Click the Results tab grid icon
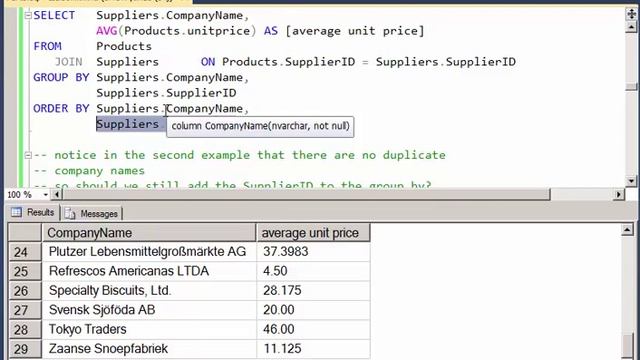Viewport: 640px width, 360px height. [16, 212]
